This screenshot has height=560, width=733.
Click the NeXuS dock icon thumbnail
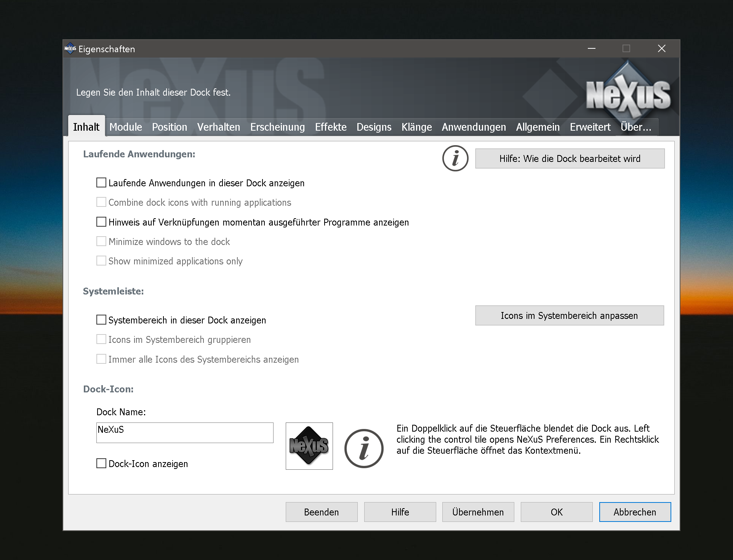pyautogui.click(x=309, y=446)
